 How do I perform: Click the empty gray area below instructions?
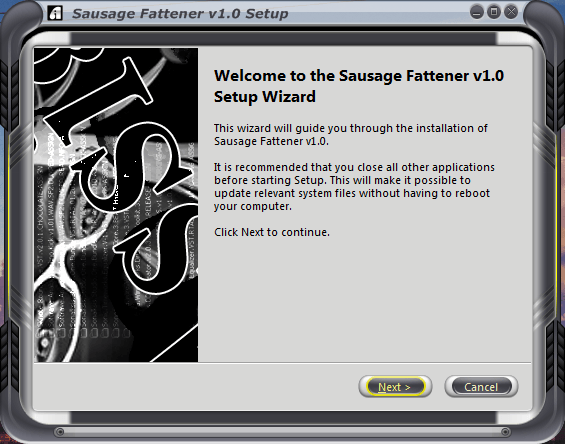(x=364, y=299)
